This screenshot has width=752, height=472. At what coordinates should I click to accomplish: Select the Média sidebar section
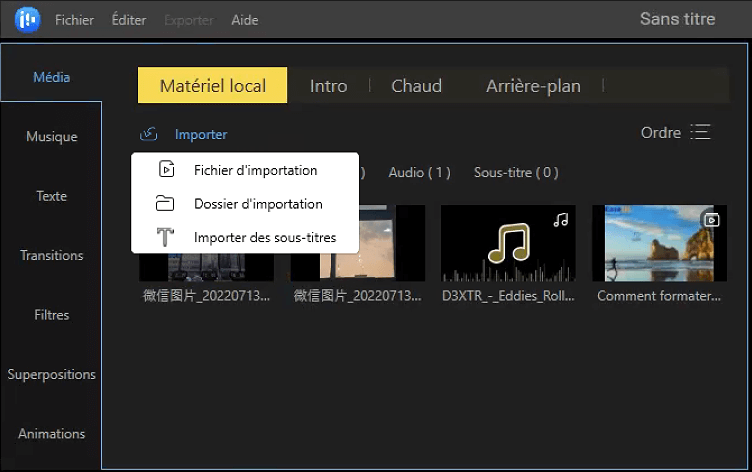(51, 77)
